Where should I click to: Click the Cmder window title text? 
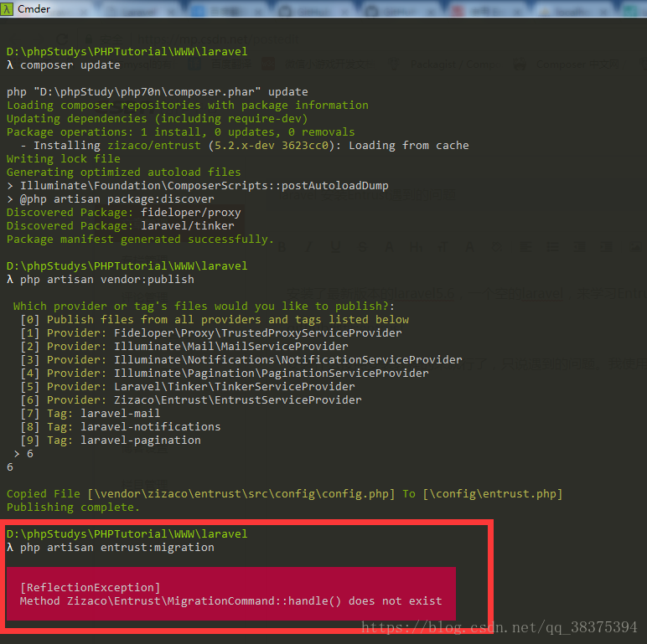(34, 8)
